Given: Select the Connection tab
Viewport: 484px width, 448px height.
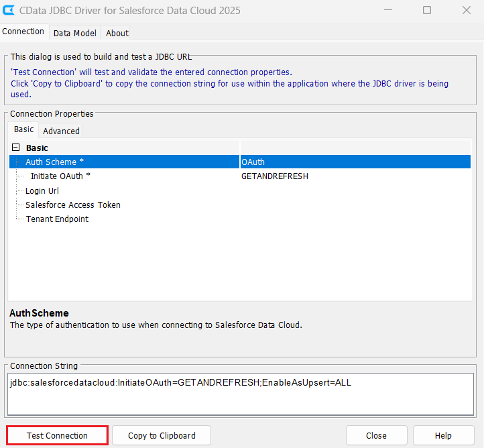Looking at the screenshot, I should [23, 32].
